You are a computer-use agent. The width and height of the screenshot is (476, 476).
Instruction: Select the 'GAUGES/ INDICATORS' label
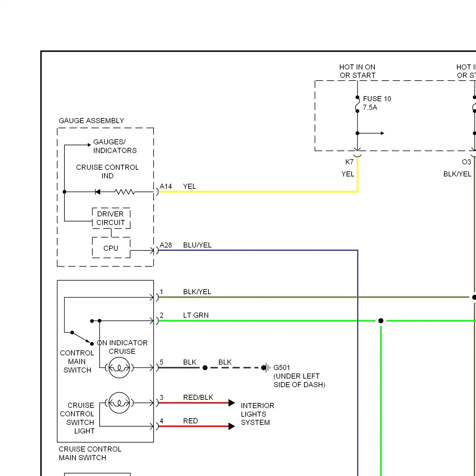(x=115, y=146)
